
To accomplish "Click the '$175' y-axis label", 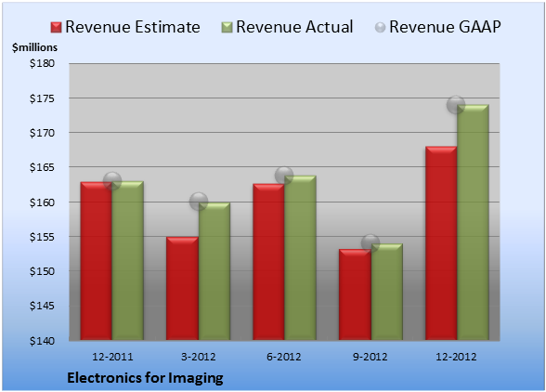I will coord(42,98).
